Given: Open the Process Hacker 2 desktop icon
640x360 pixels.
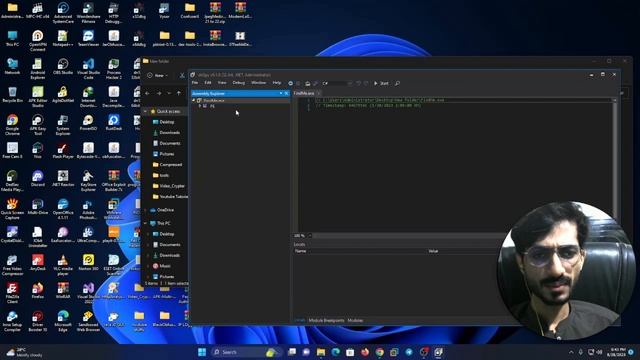Looking at the screenshot, I should pos(113,69).
